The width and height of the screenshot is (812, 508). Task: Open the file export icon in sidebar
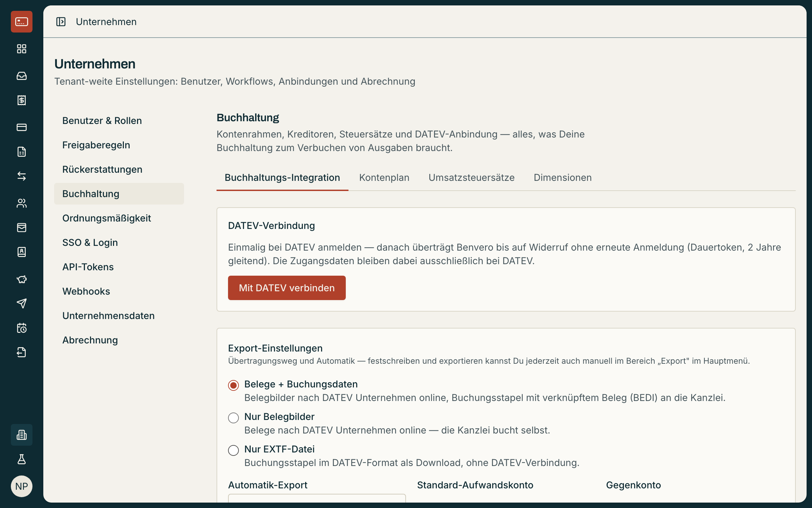(22, 352)
